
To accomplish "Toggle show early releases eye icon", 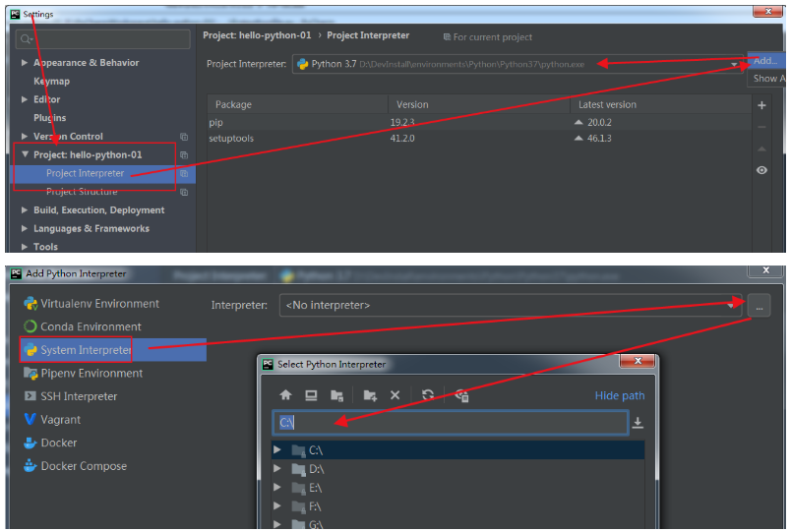I will click(x=761, y=170).
